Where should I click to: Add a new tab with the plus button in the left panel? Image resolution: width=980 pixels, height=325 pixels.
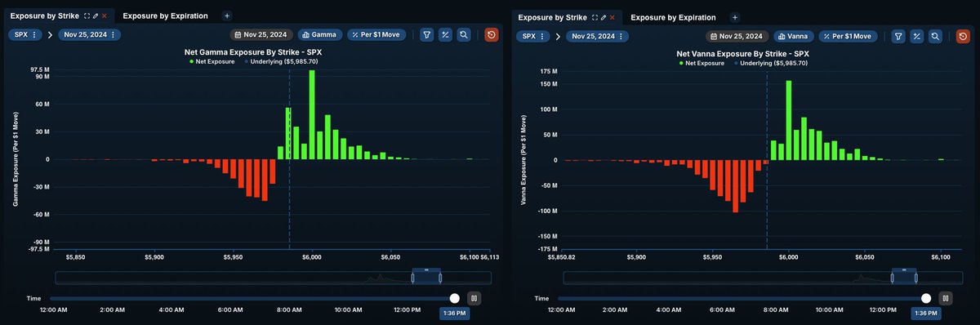(227, 16)
